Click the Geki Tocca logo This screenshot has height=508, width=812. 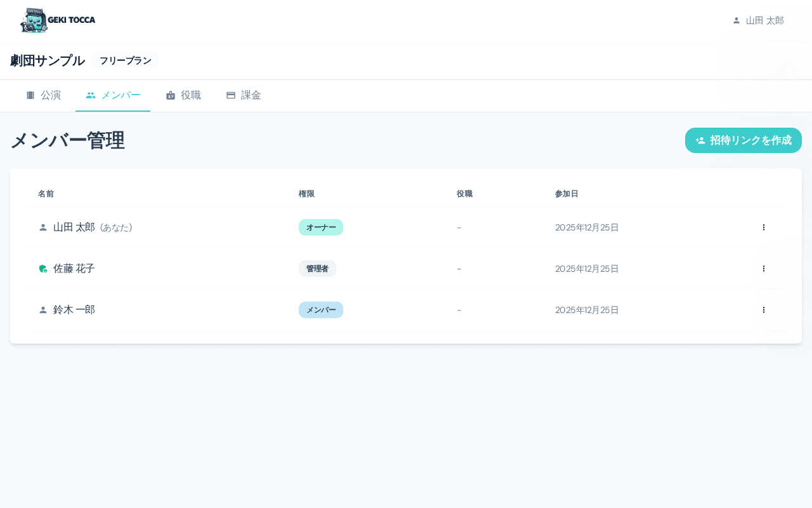(x=58, y=20)
